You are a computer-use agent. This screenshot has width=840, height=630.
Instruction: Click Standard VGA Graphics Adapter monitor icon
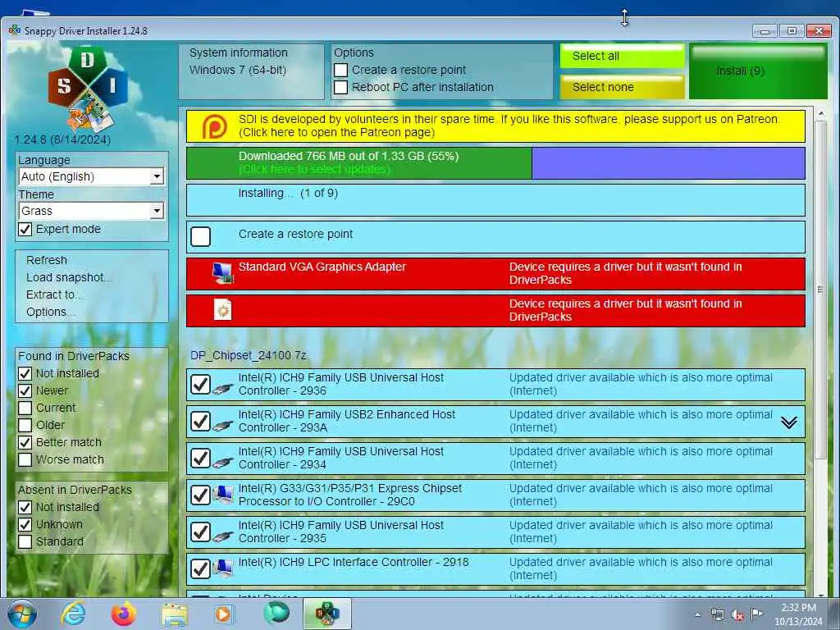(222, 273)
